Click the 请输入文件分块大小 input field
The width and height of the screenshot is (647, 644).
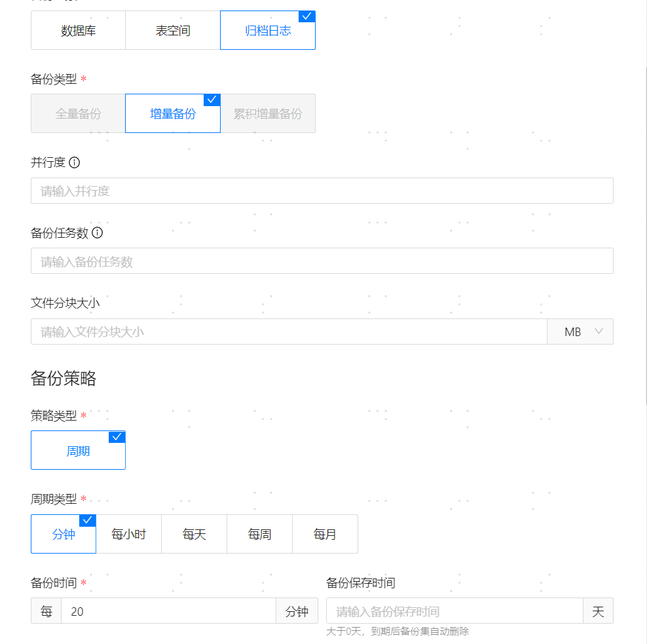[289, 332]
